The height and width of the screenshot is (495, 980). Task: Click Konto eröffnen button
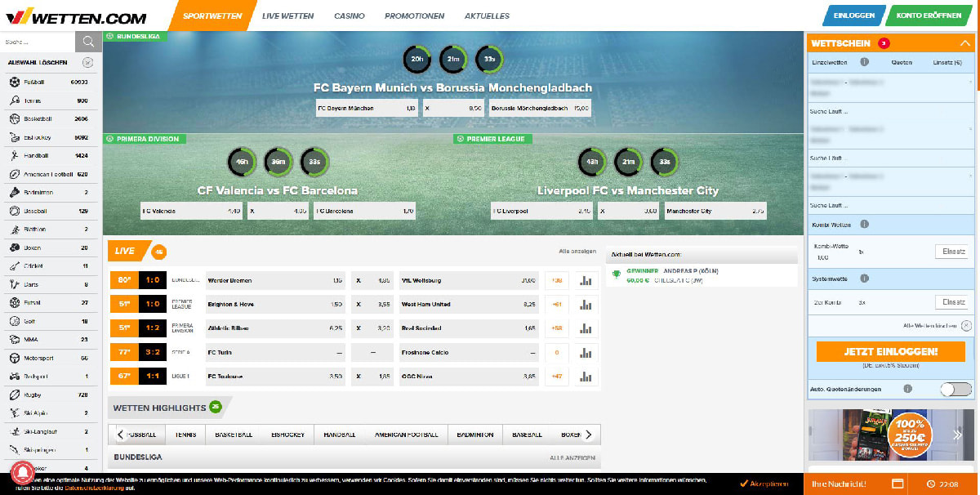[930, 16]
